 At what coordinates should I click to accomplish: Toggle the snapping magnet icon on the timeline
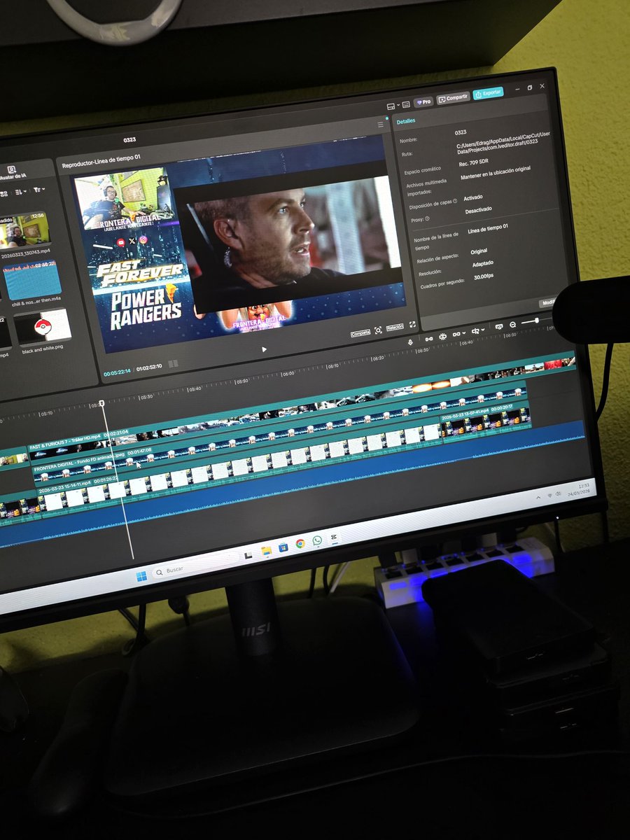click(442, 336)
